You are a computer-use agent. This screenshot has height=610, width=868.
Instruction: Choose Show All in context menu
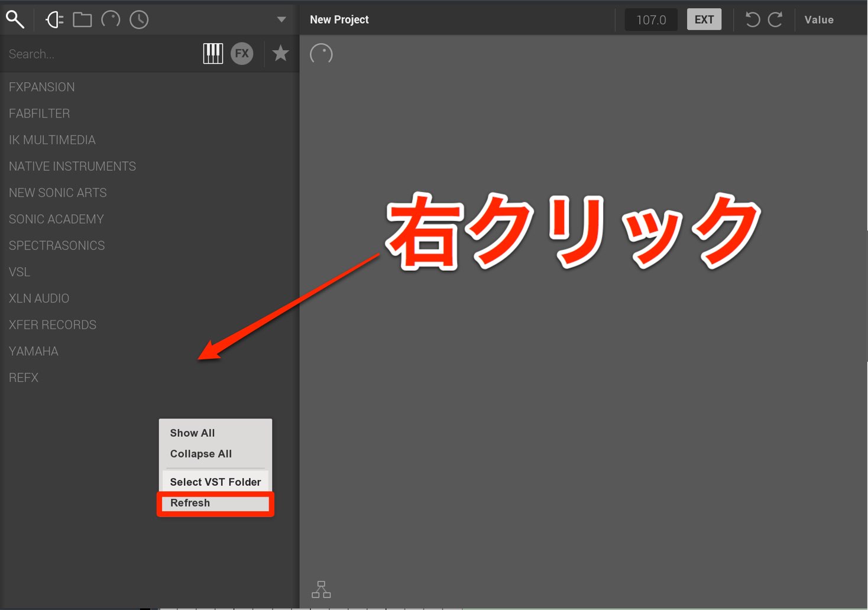[192, 433]
